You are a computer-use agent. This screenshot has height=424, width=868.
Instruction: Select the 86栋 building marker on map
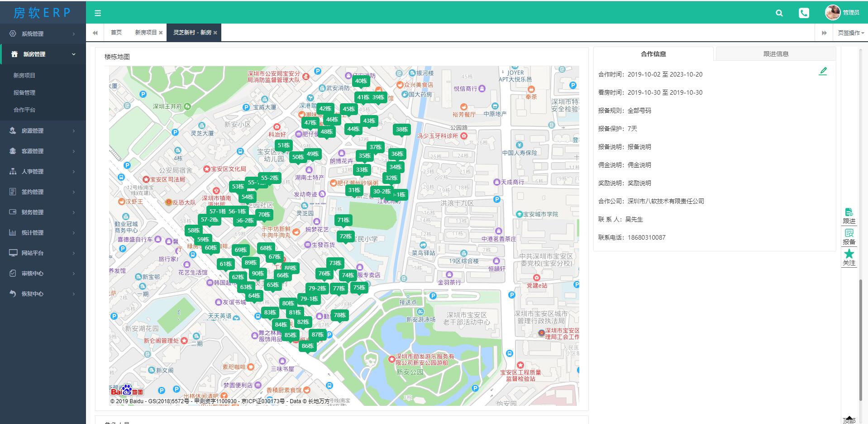pyautogui.click(x=308, y=346)
